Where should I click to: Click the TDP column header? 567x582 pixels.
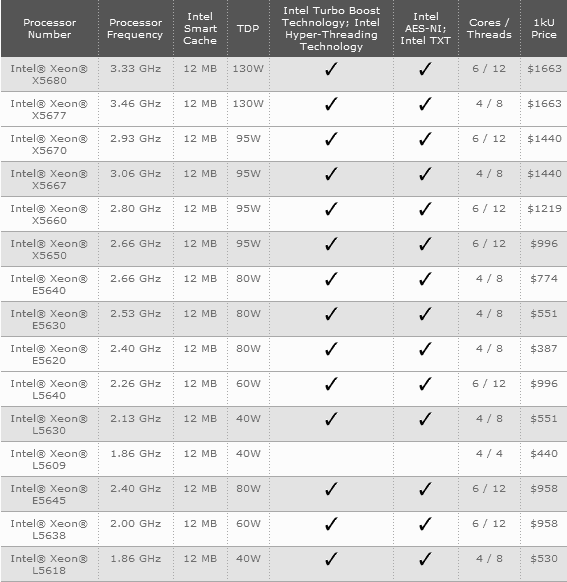point(248,29)
